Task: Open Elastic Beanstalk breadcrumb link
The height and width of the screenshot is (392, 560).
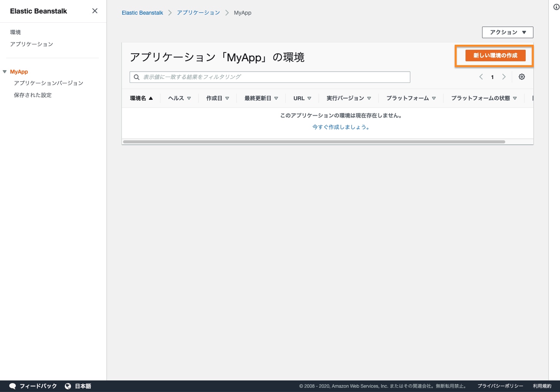Action: [x=142, y=13]
